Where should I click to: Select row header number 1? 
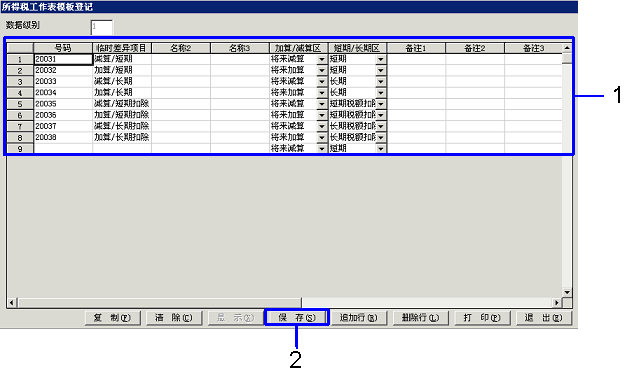tap(20, 59)
